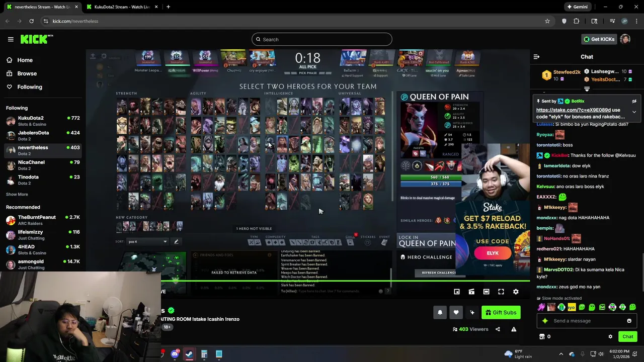The image size is (644, 362).
Task: Open 4HEAD recommended channel
Action: [x=43, y=250]
